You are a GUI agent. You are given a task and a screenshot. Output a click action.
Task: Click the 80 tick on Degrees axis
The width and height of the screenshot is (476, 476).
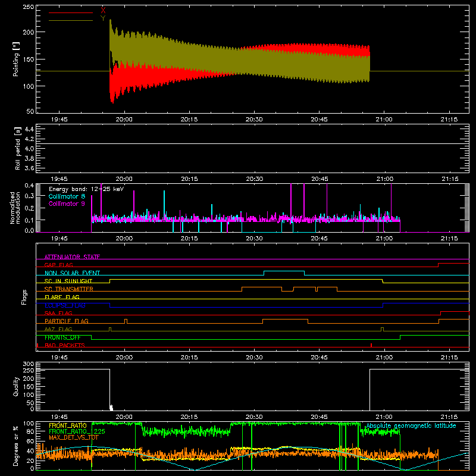[30, 431]
